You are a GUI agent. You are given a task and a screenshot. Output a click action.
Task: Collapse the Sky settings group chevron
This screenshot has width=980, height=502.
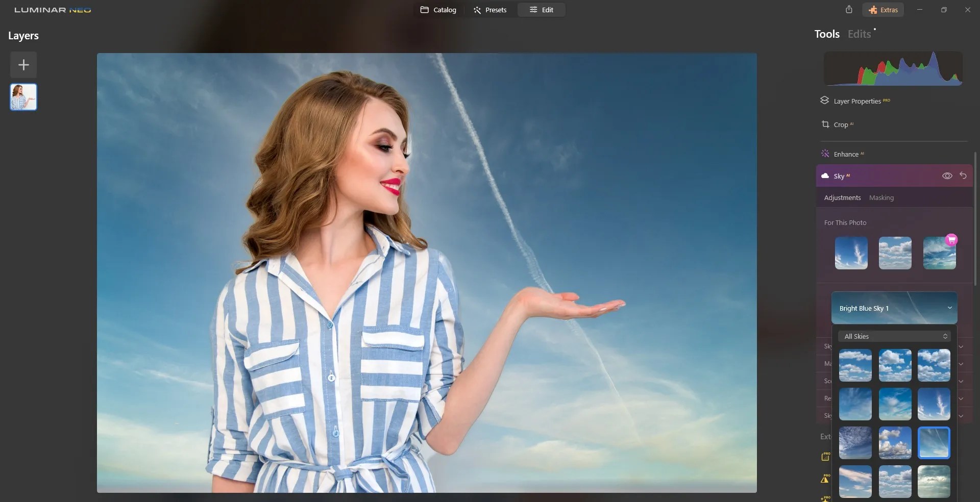point(962,346)
